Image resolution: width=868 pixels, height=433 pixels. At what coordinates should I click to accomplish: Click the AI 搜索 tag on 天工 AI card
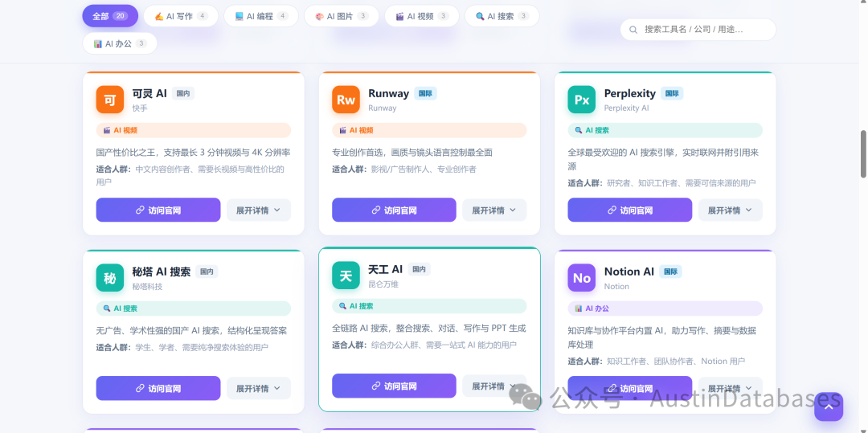(x=429, y=306)
